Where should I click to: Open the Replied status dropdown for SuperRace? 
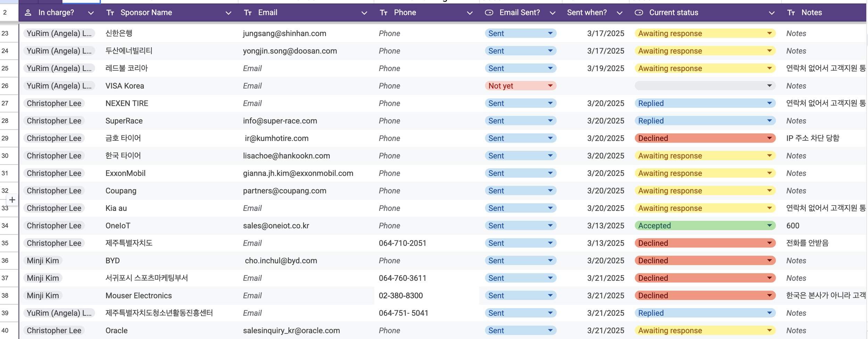(705, 121)
